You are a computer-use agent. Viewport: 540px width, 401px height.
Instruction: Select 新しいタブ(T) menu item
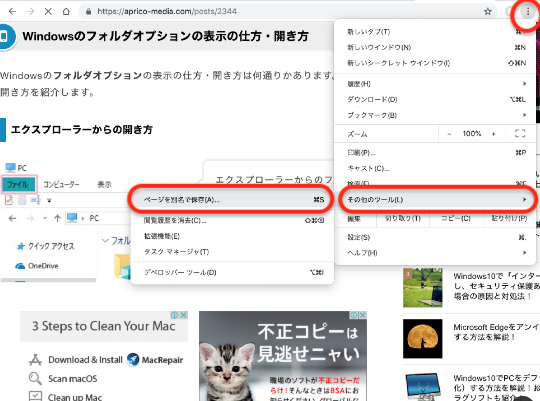coord(435,32)
